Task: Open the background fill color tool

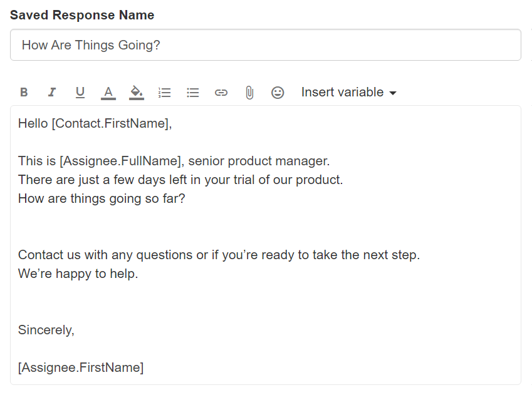Action: (x=137, y=93)
